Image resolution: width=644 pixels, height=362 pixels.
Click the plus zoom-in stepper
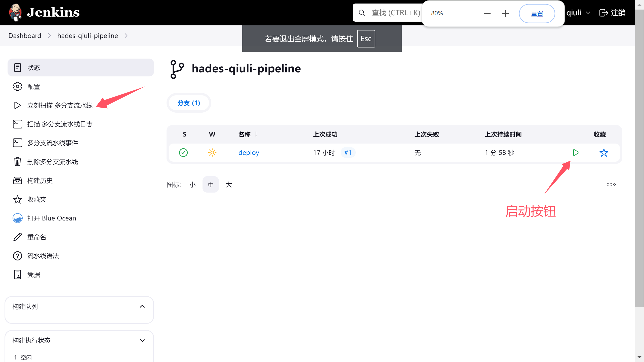[x=505, y=14]
